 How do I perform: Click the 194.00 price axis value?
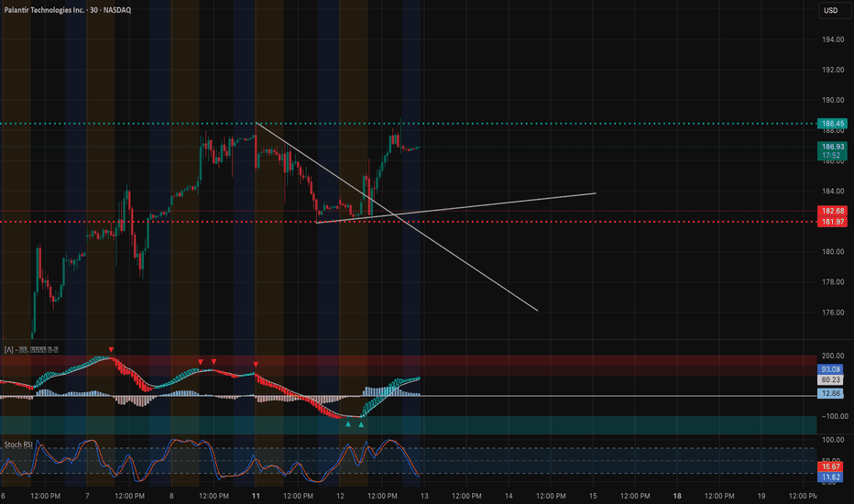(833, 39)
